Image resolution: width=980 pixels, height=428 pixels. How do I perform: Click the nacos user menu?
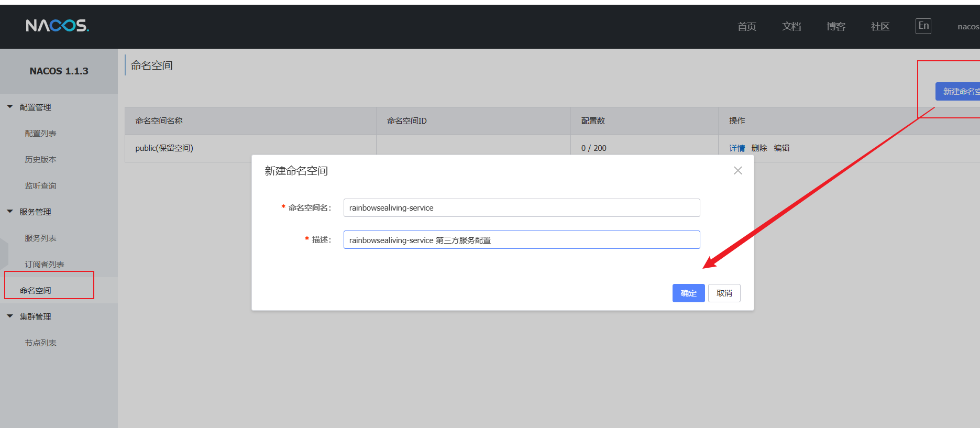click(968, 26)
